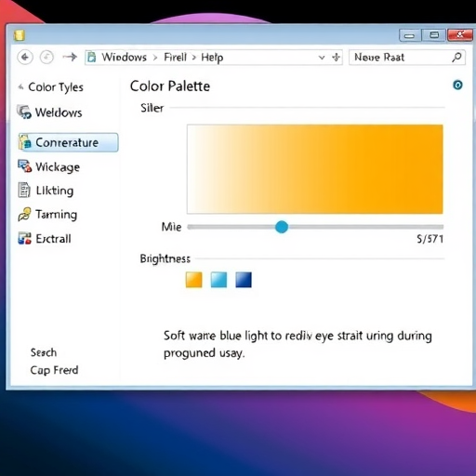The width and height of the screenshot is (476, 476).
Task: Collapse the Color Tyles section arrow
Action: (20, 87)
